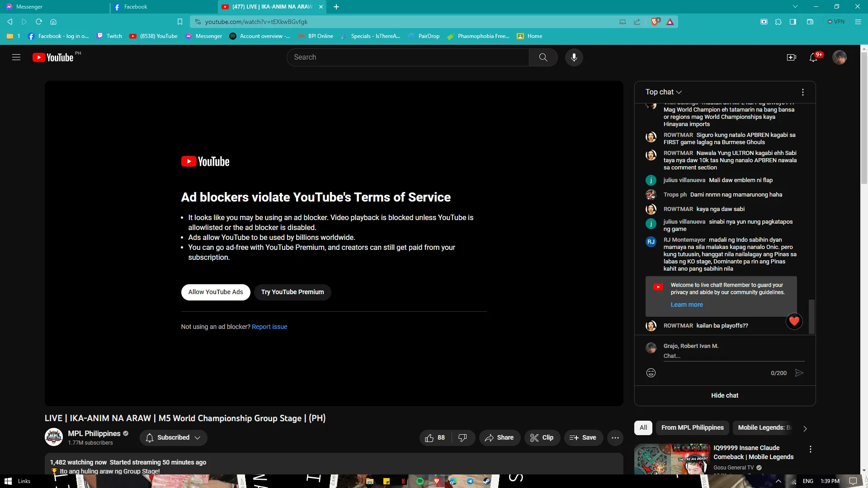Viewport: 868px width, 488px height.
Task: Save video to a playlist
Action: click(x=583, y=438)
